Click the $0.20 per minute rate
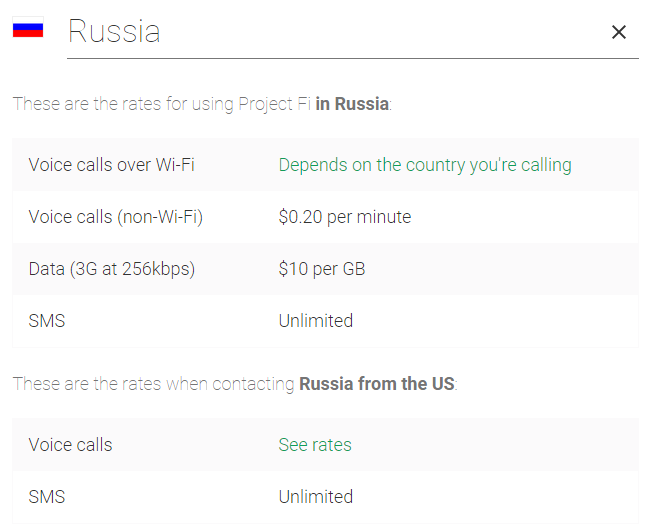648x525 pixels. (345, 217)
